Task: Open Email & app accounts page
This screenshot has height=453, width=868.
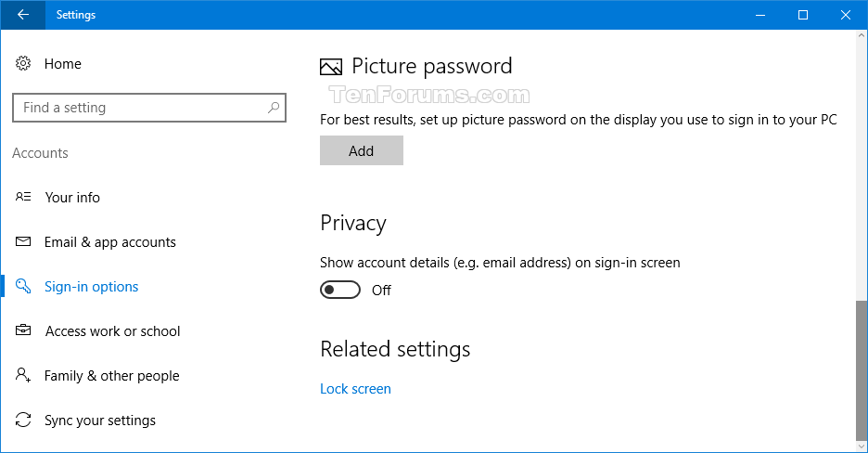Action: click(x=110, y=242)
